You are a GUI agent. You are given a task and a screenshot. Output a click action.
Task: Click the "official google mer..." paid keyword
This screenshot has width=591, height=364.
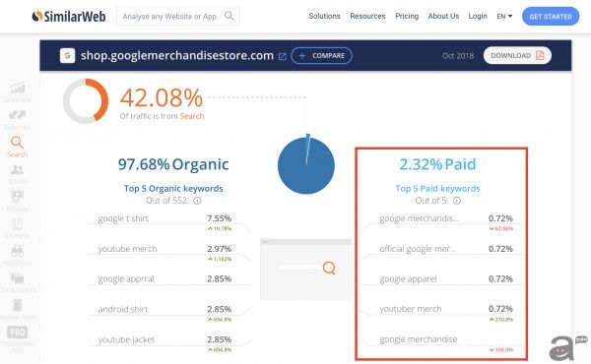tap(418, 249)
